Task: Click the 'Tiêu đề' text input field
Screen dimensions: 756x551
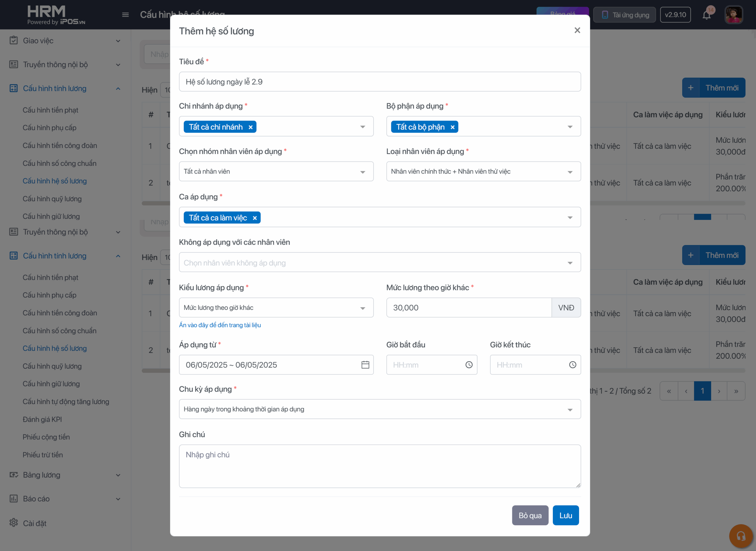Action: (379, 82)
